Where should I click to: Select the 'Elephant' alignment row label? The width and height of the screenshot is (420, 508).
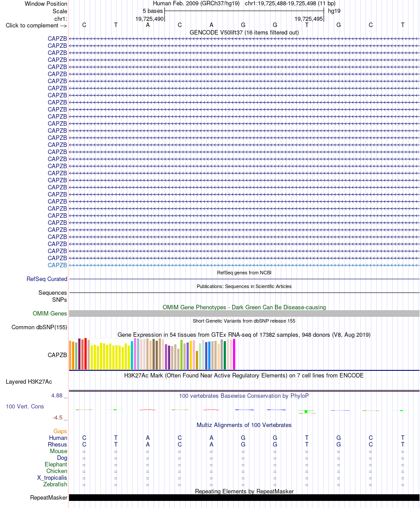(x=56, y=465)
